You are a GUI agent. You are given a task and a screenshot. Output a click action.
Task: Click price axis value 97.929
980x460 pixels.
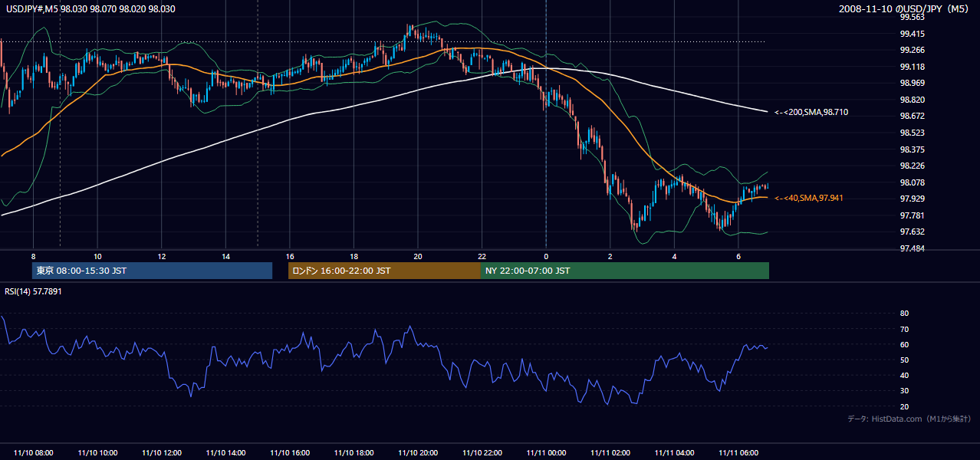[x=912, y=199]
